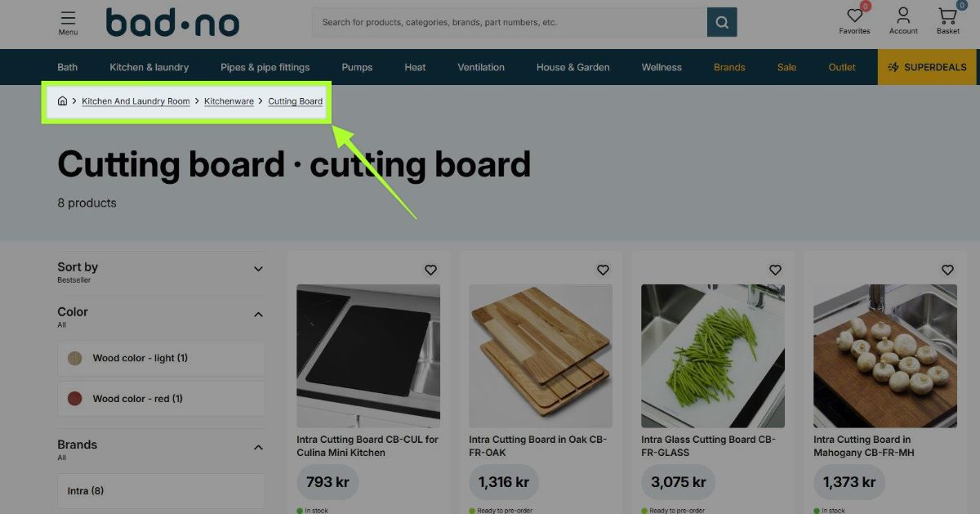980x514 pixels.
Task: Collapse the Brands filter section
Action: 258,448
